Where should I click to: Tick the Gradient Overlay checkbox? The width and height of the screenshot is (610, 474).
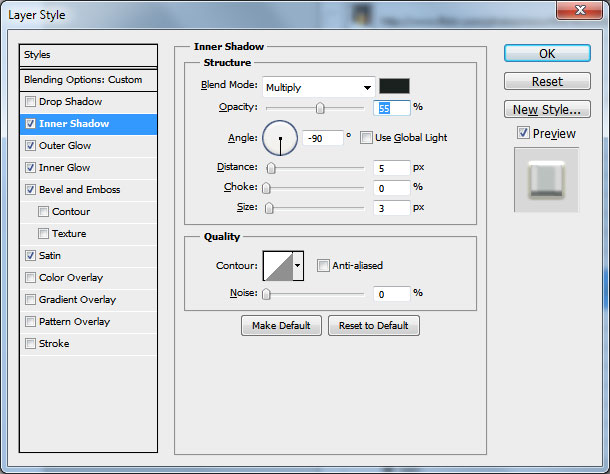pos(30,300)
